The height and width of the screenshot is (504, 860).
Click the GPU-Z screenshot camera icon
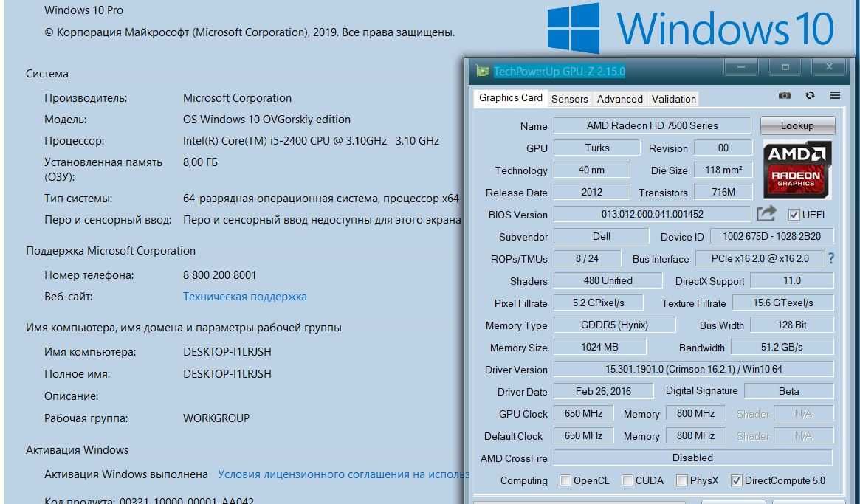pyautogui.click(x=784, y=95)
